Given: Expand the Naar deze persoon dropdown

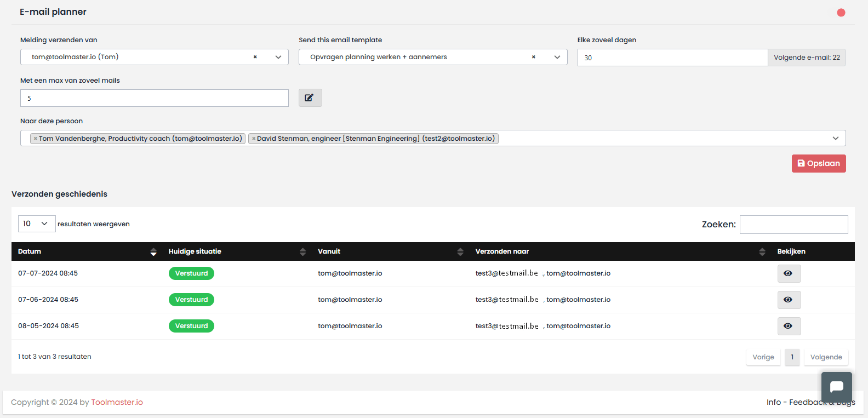Looking at the screenshot, I should [836, 138].
